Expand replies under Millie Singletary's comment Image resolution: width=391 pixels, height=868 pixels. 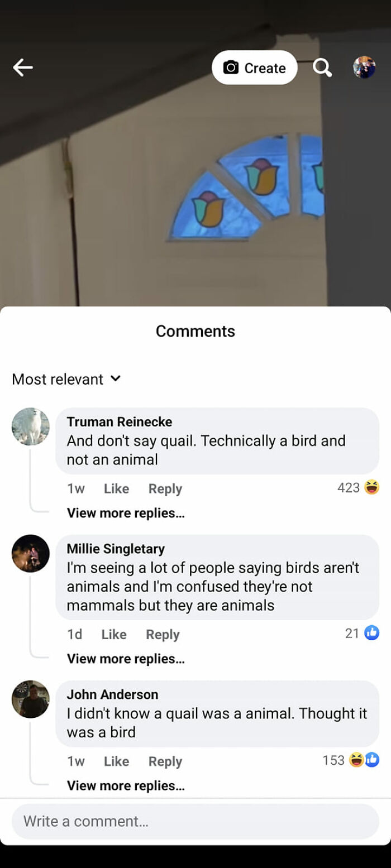(126, 658)
